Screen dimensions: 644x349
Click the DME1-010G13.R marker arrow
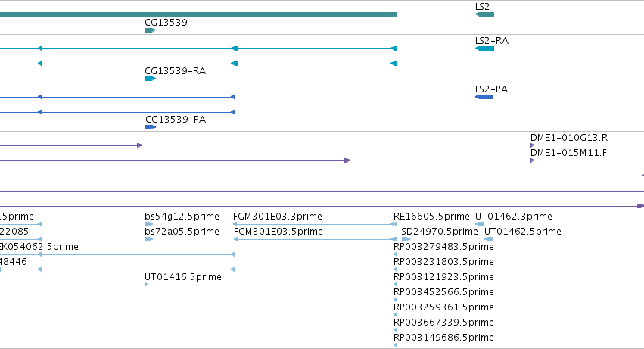(x=532, y=145)
